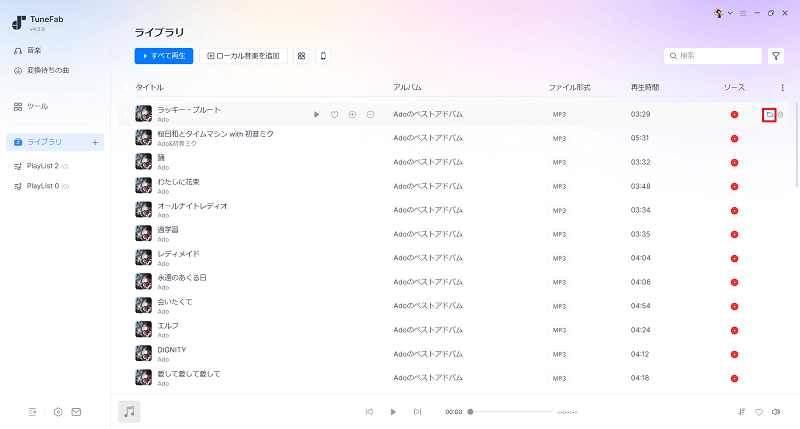Click the source icon for 03:29 track
The height and width of the screenshot is (429, 800).
pyautogui.click(x=734, y=114)
